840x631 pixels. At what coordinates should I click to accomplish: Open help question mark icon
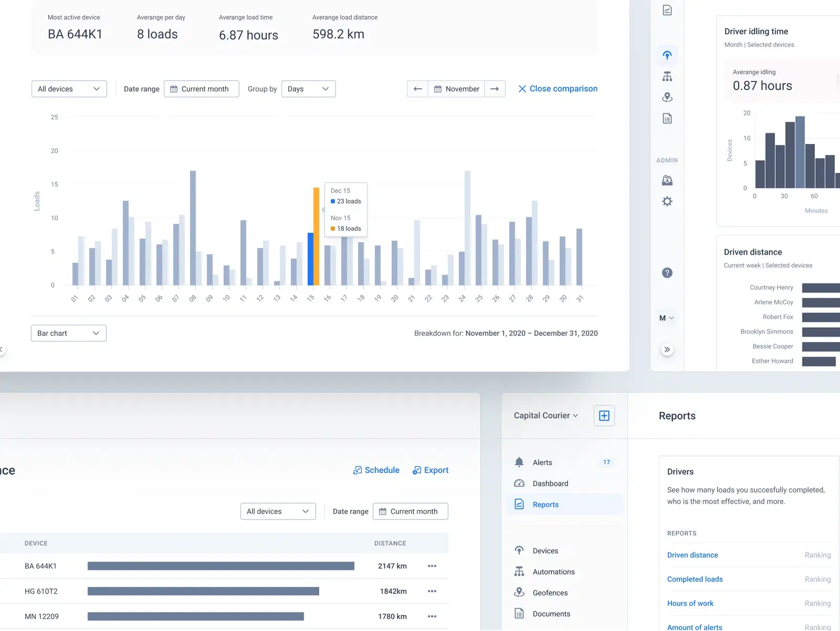click(x=667, y=273)
